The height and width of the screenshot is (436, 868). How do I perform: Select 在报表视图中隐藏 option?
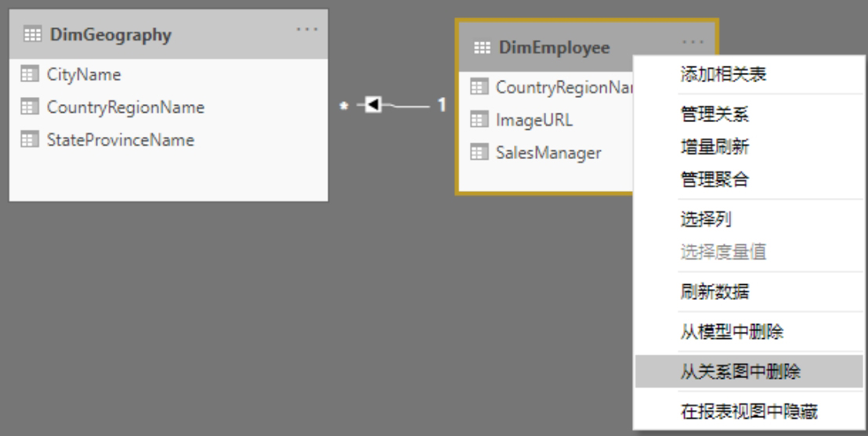[x=749, y=411]
